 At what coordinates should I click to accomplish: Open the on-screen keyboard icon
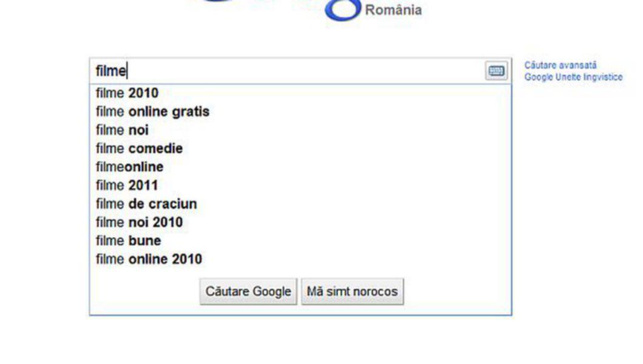pyautogui.click(x=496, y=71)
